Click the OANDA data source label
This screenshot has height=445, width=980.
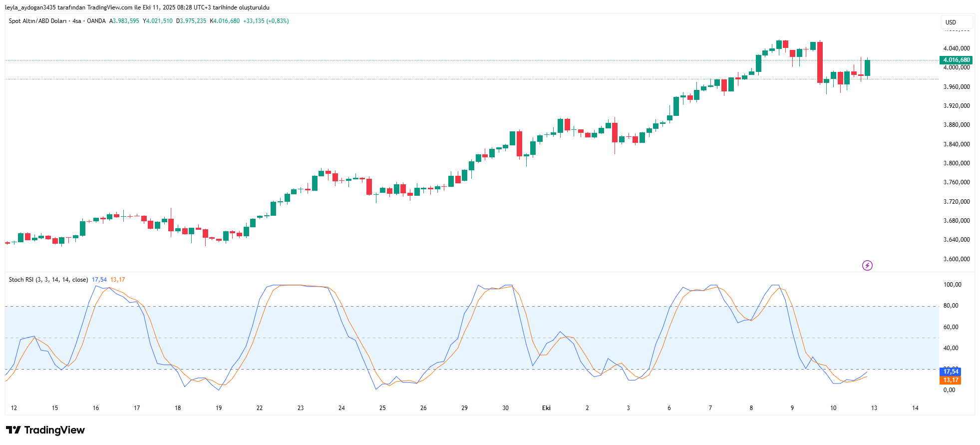point(96,21)
